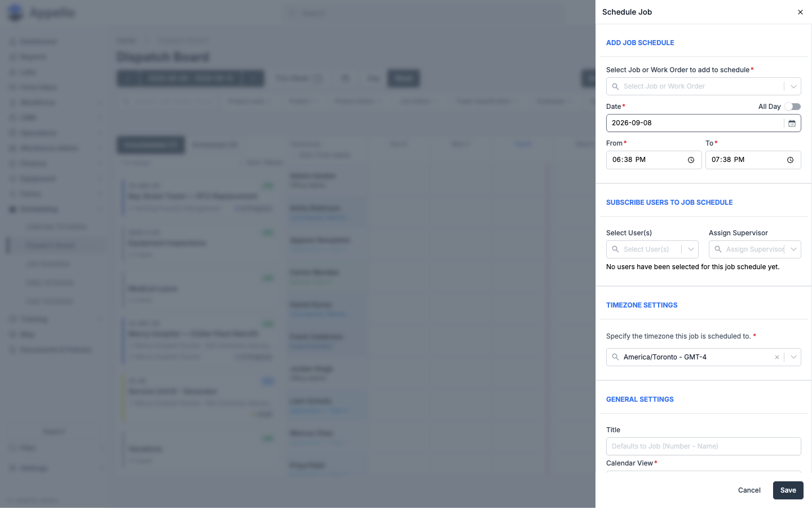Click the GENERAL SETTINGS heading
Image resolution: width=812 pixels, height=518 pixels.
[640, 400]
